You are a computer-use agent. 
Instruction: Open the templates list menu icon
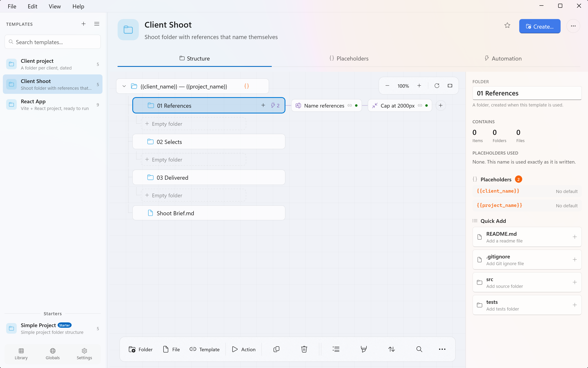[97, 24]
